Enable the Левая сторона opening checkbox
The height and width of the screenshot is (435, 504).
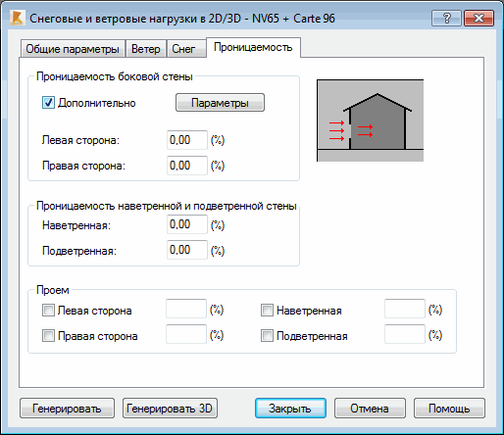(48, 310)
